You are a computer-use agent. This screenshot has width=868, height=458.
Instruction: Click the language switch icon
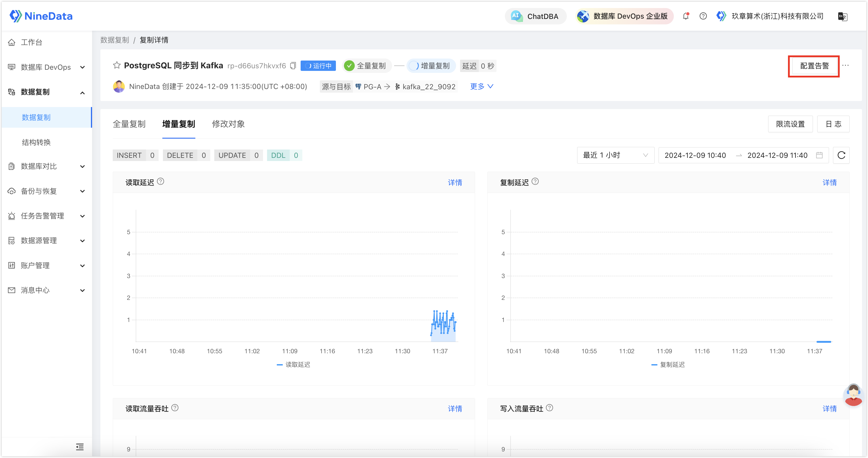click(842, 16)
